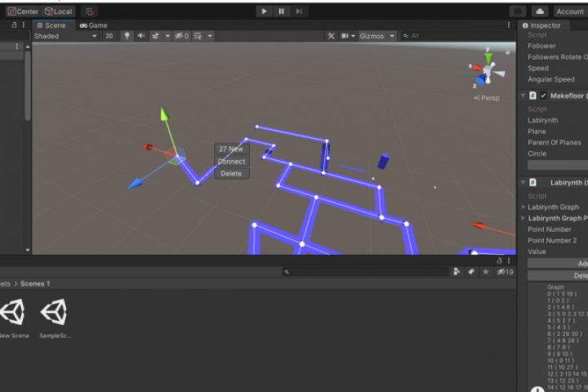Click the Angular Speed property label
Viewport: 588px width, 392px height.
(x=551, y=79)
